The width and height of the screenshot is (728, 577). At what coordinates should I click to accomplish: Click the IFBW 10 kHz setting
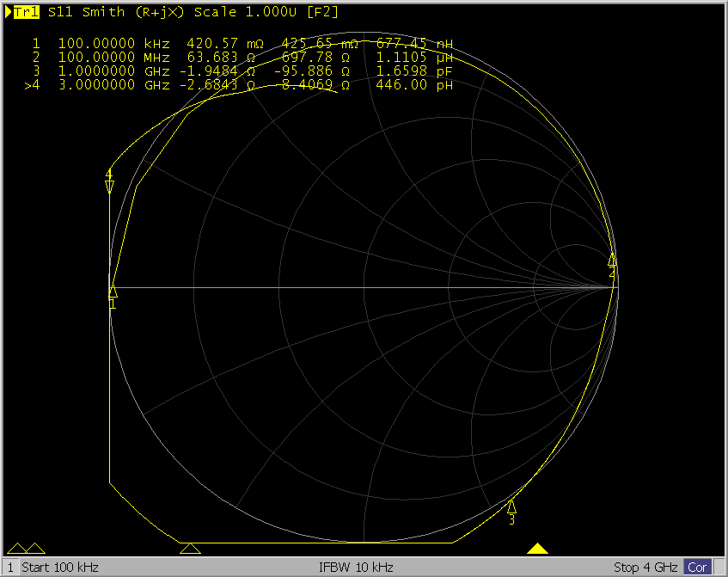(356, 568)
